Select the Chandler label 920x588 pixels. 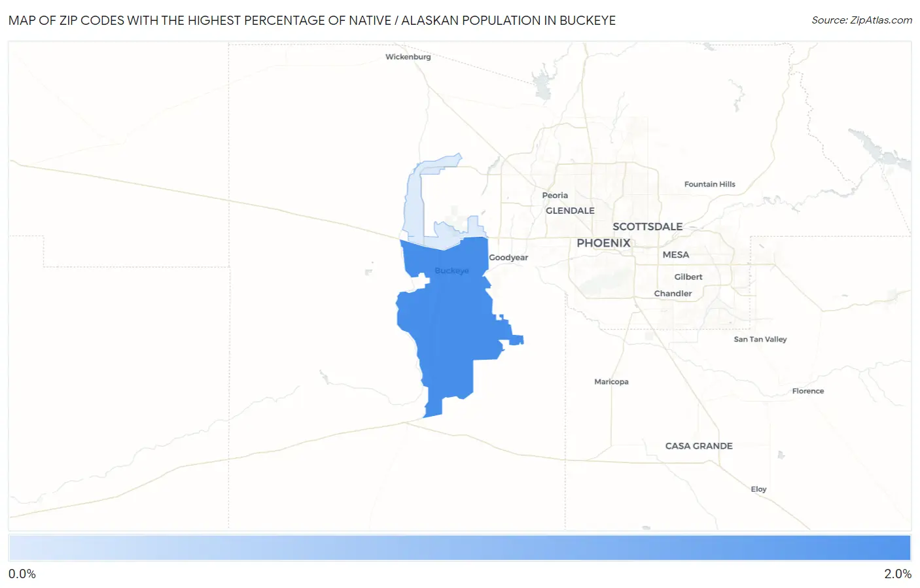[673, 294]
